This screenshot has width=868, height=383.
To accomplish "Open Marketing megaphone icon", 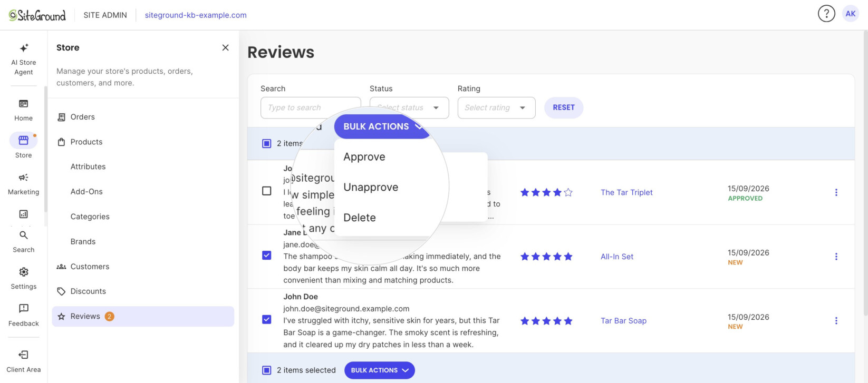I will tap(23, 178).
